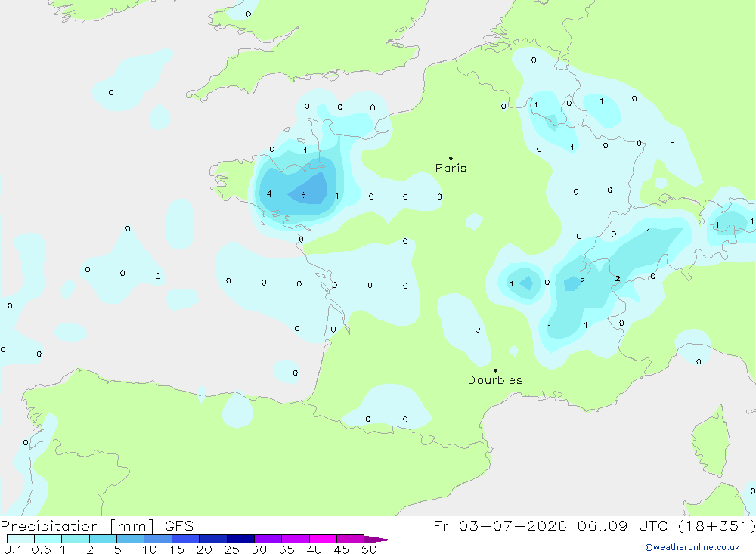Click the over-50 arrow tip of the legend
This screenshot has height=554, width=756.
click(379, 540)
